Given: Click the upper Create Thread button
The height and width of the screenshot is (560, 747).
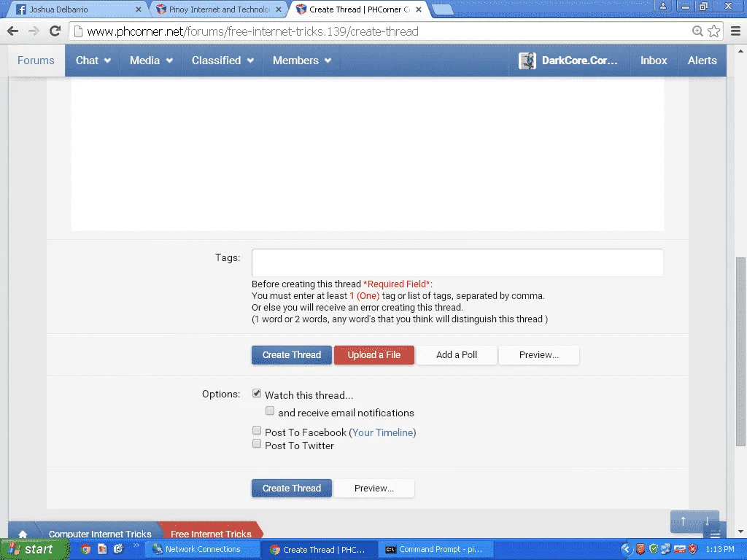Looking at the screenshot, I should (292, 355).
